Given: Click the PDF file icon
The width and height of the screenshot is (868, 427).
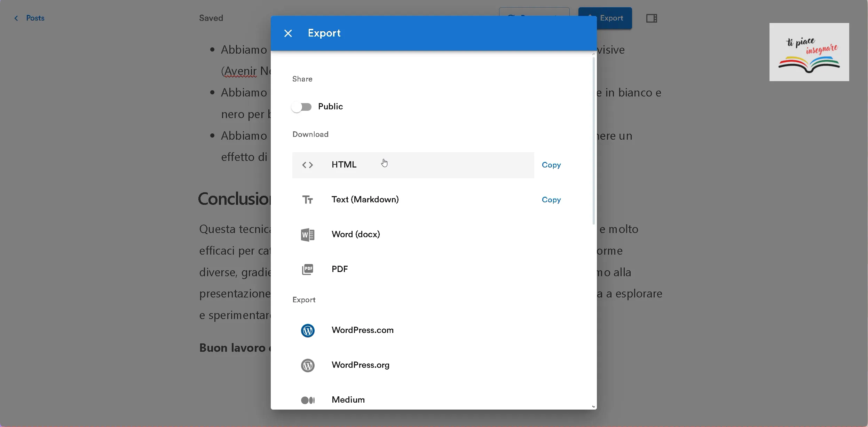Looking at the screenshot, I should (x=308, y=269).
